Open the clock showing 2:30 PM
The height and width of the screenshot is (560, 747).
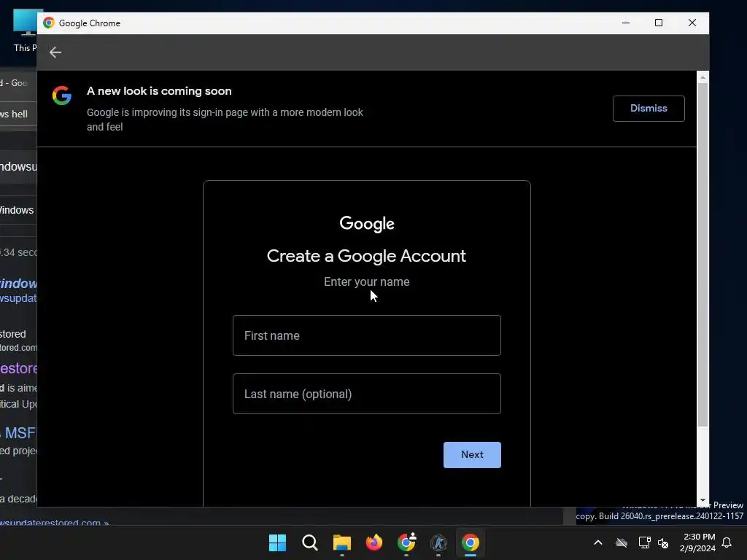[698, 542]
